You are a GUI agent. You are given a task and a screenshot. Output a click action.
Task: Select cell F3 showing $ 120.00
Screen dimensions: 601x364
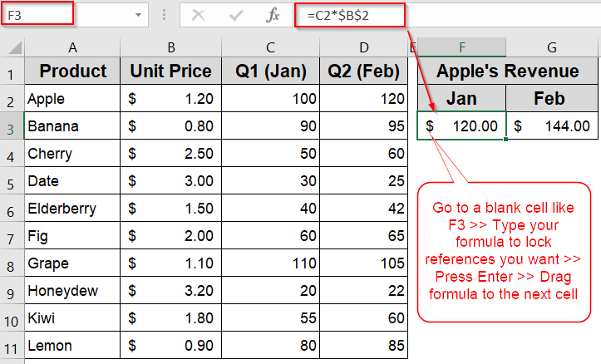tap(462, 125)
